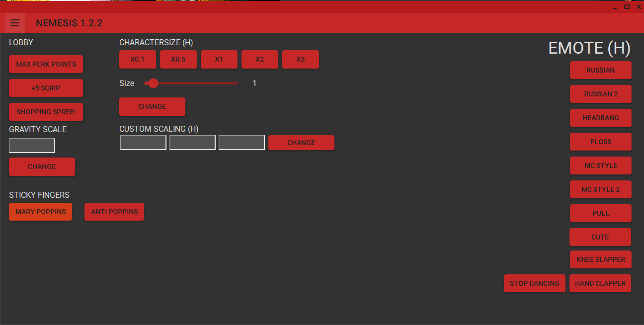Trigger the HEADBANG emote

[601, 118]
